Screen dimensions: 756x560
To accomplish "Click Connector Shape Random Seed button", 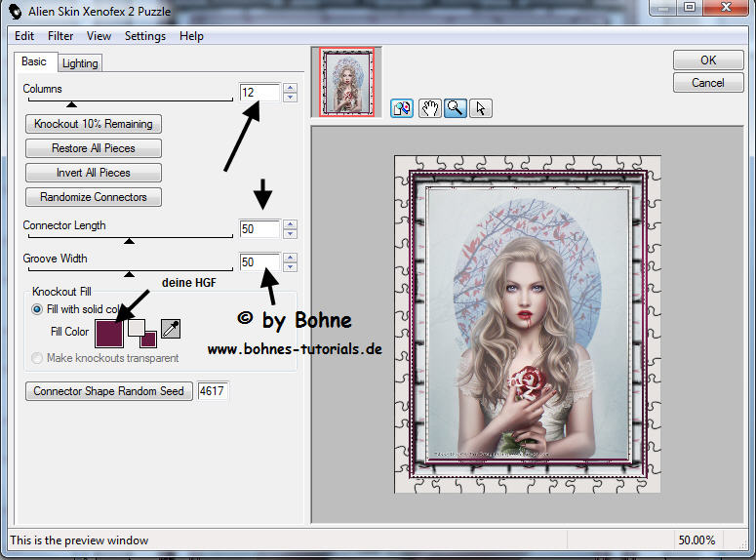I will 109,391.
